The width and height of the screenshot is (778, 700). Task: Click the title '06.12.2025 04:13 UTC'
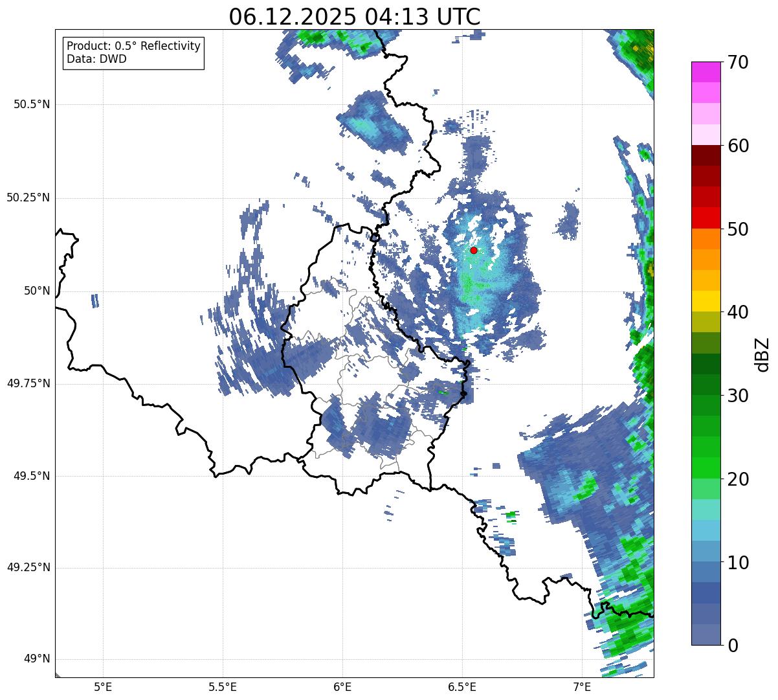coord(355,17)
